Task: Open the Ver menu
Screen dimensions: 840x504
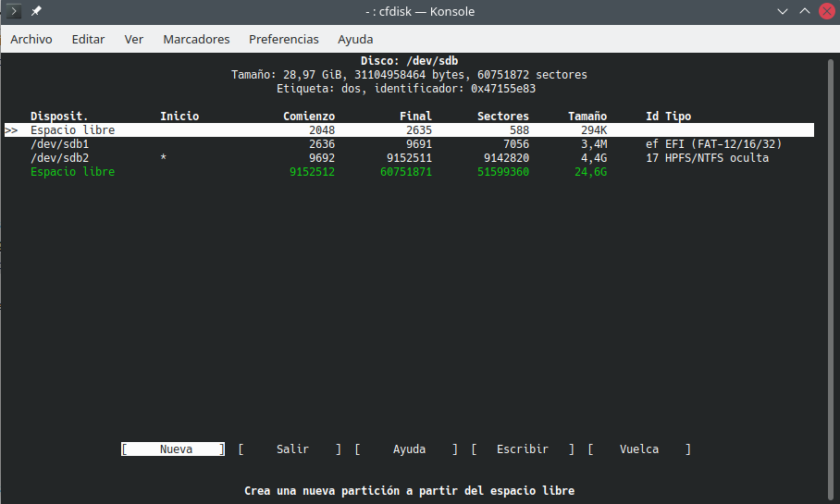Action: pyautogui.click(x=134, y=39)
